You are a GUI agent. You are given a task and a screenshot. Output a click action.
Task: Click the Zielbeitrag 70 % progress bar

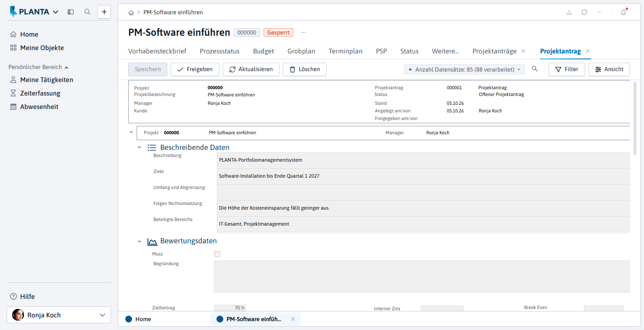(230, 308)
